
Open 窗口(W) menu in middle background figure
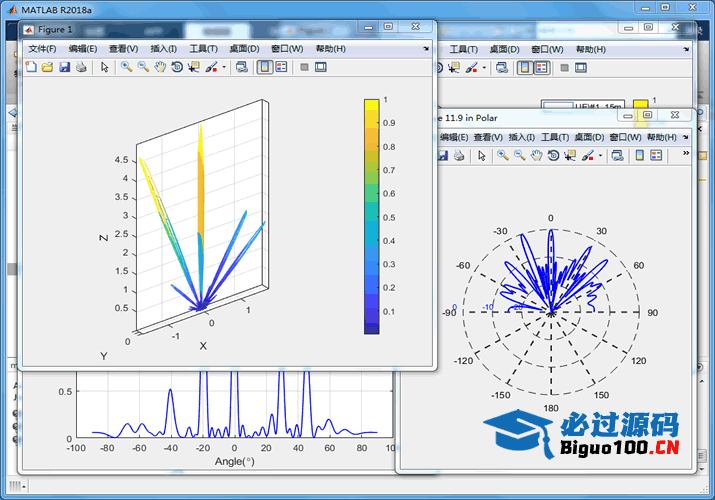pos(547,50)
